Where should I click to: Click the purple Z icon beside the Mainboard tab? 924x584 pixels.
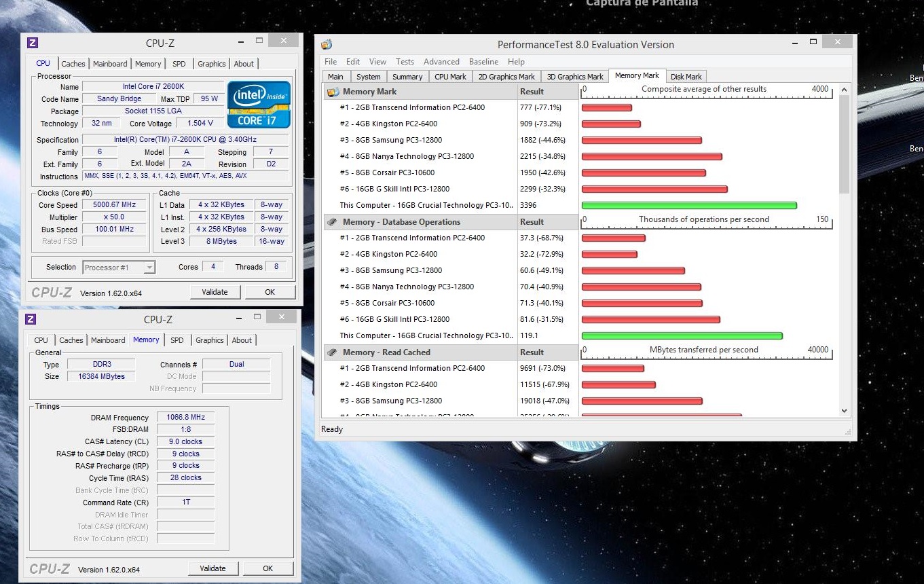click(x=31, y=43)
